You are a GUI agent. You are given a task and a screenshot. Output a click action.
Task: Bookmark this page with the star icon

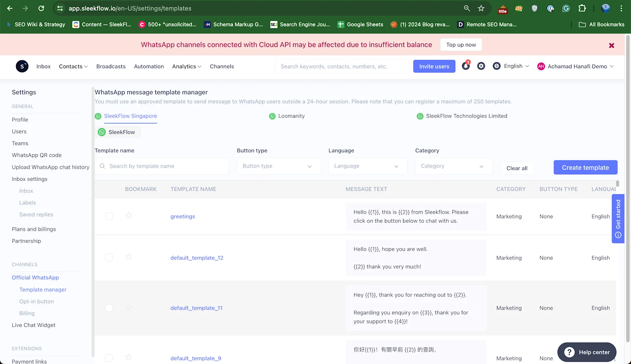click(481, 8)
